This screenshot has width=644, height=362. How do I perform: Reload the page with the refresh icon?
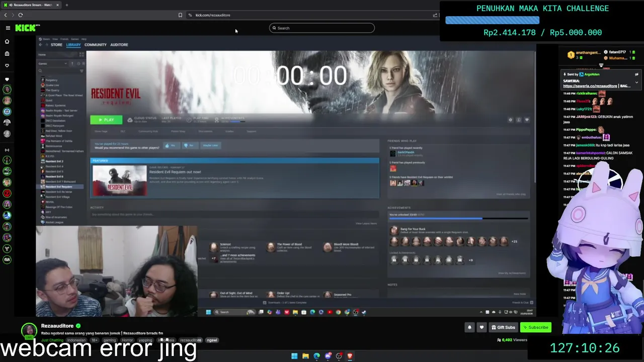[21, 15]
